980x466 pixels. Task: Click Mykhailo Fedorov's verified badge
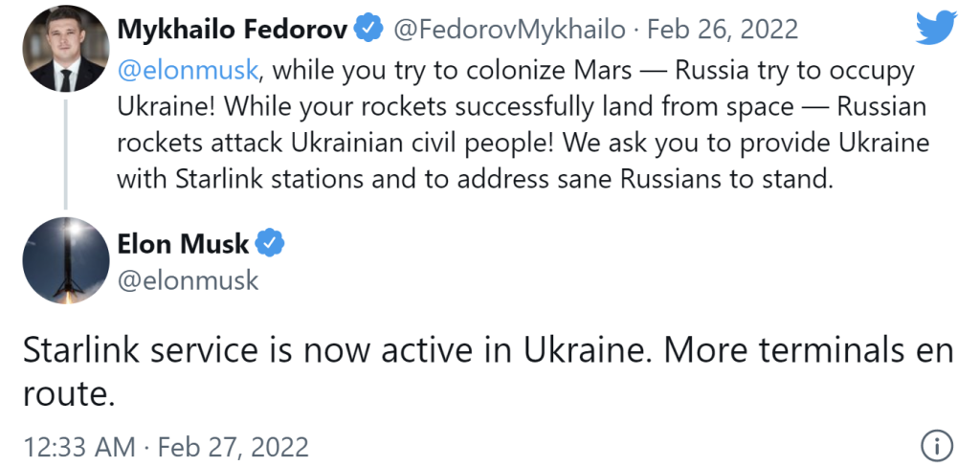[x=368, y=30]
